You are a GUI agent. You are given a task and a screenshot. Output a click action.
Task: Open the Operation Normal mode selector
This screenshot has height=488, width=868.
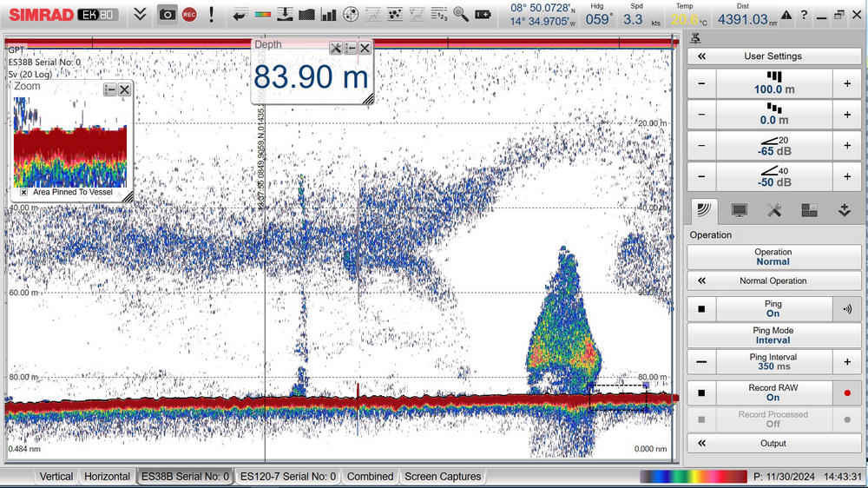[774, 257]
